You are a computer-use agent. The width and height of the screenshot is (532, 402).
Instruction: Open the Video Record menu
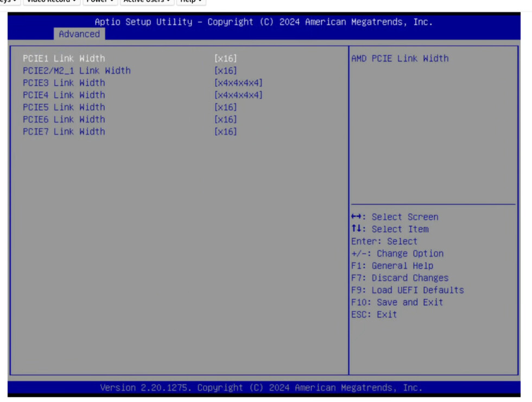click(52, 2)
